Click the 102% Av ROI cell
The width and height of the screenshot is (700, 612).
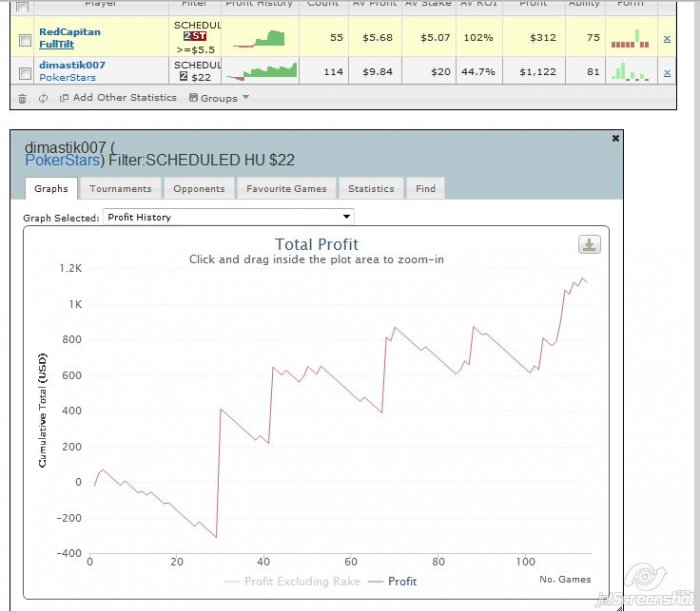click(478, 37)
